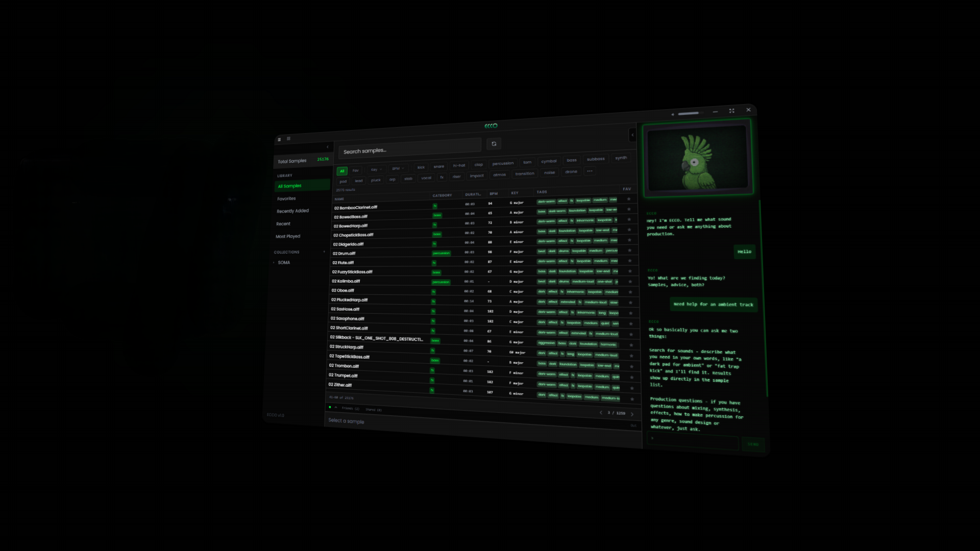980x551 pixels.
Task: Toggle favorite star on 02 BowedHarp.aiff
Action: point(629,219)
